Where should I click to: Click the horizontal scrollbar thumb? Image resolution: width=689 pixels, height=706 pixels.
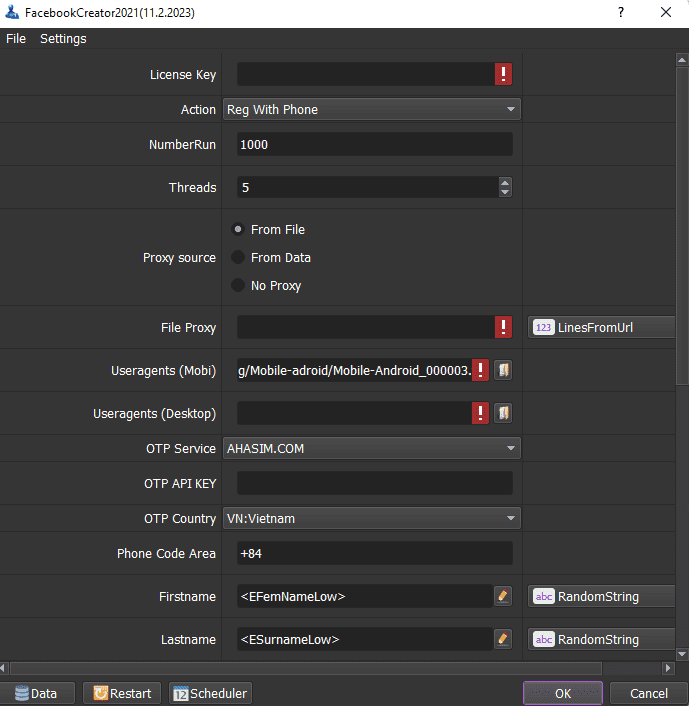(x=306, y=668)
